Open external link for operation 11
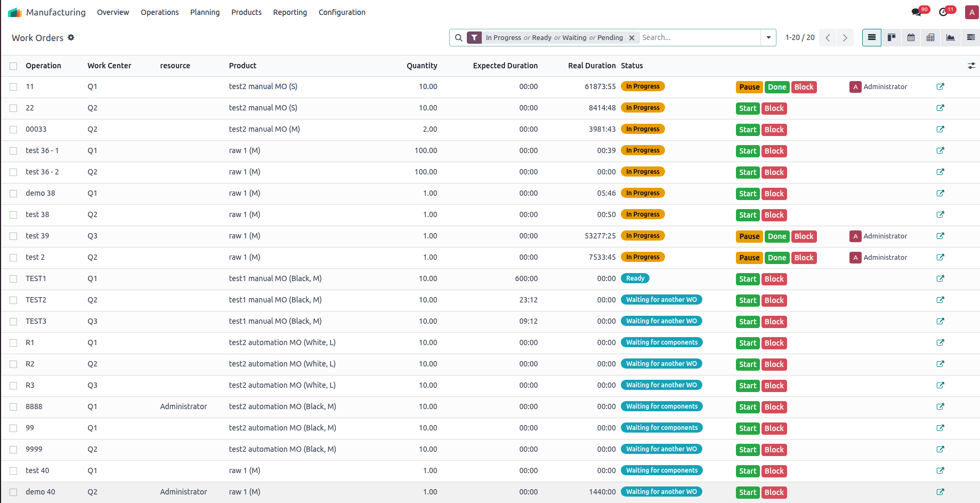Viewport: 980px width, 503px height. click(x=940, y=86)
